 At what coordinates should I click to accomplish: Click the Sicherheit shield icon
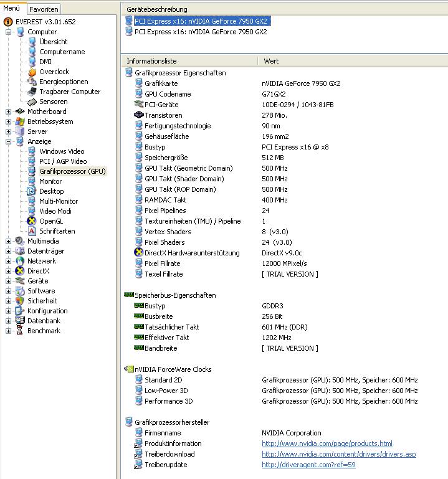coord(20,301)
